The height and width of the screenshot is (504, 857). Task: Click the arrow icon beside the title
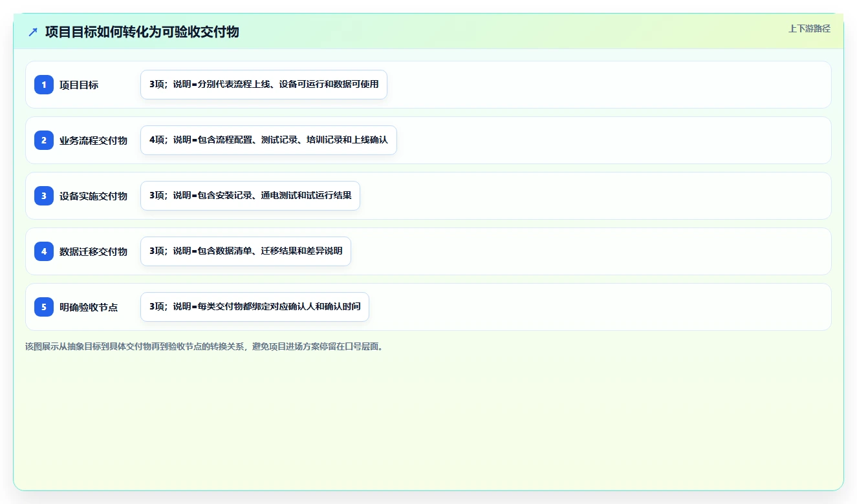click(x=33, y=32)
